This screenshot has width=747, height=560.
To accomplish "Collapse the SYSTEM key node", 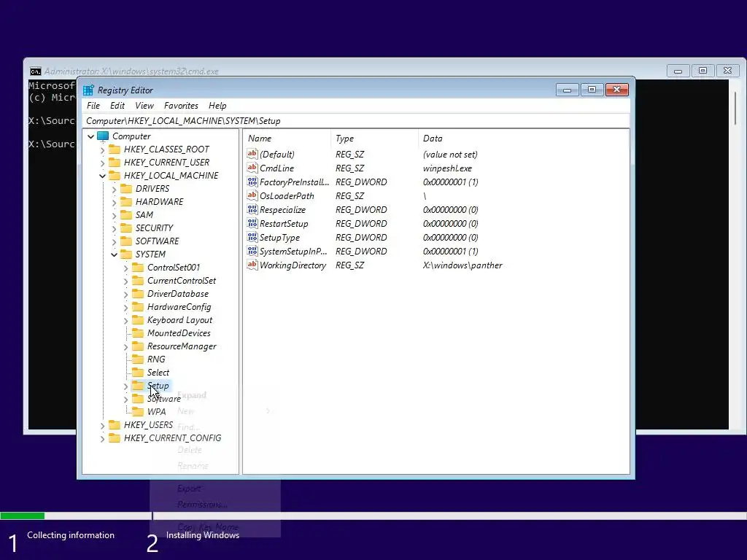I will pos(115,254).
